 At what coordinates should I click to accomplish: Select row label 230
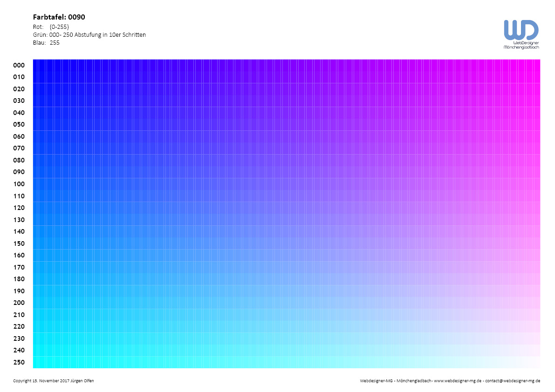tap(19, 338)
